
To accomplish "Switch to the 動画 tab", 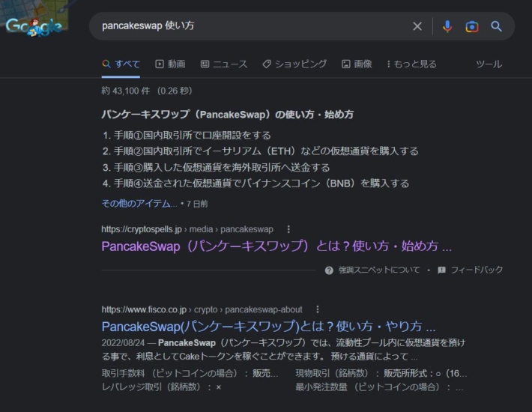I will pos(170,64).
